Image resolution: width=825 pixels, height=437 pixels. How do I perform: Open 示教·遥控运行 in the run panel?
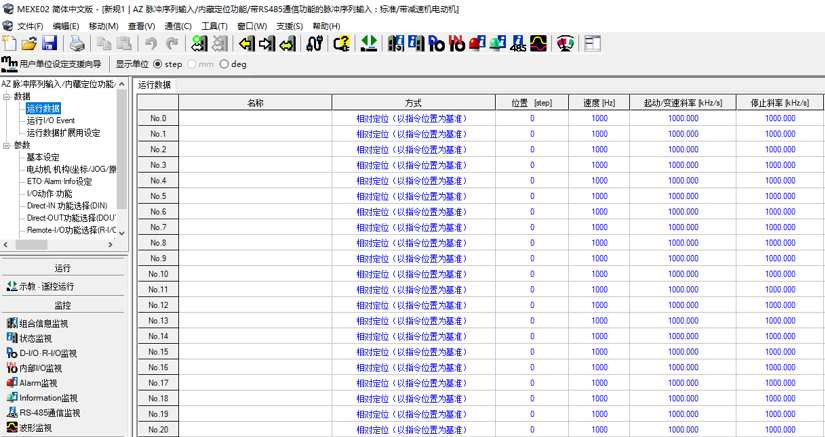[x=39, y=286]
